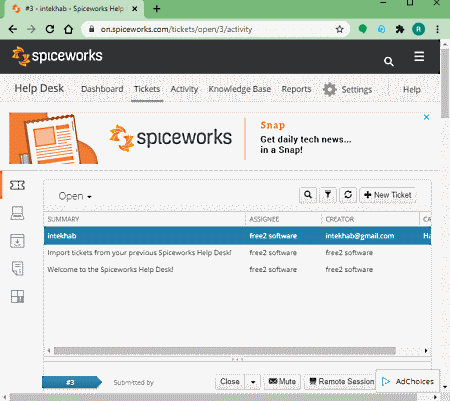Click the Settings gear icon

pyautogui.click(x=330, y=89)
